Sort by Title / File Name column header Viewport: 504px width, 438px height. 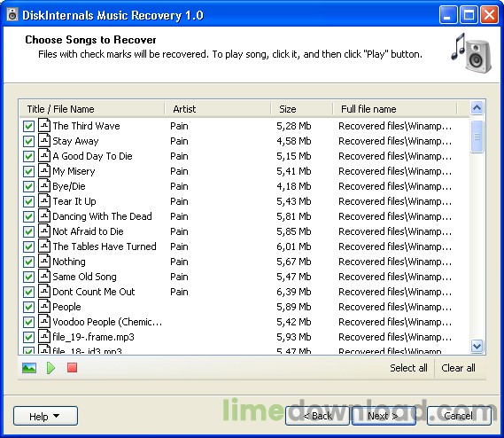(x=92, y=109)
